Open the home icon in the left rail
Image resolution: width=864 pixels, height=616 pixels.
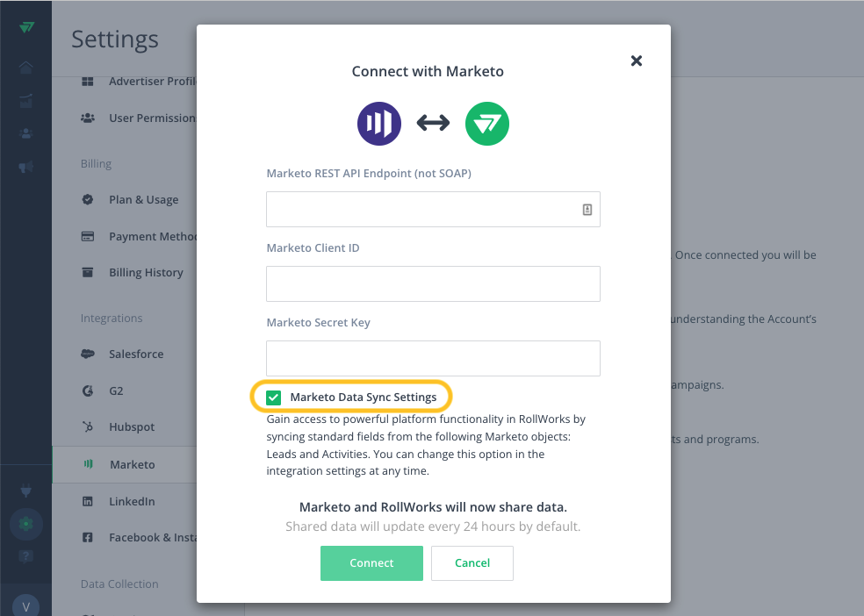pos(25,68)
